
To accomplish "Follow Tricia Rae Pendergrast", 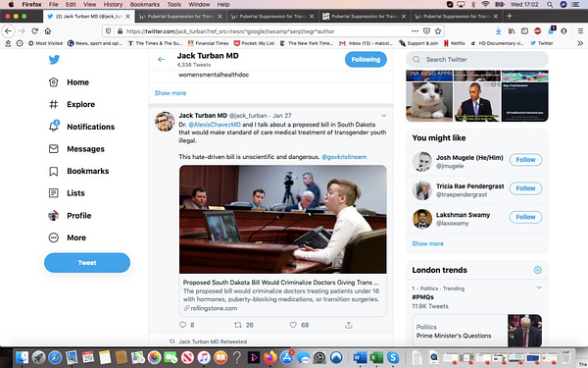I will (x=525, y=188).
